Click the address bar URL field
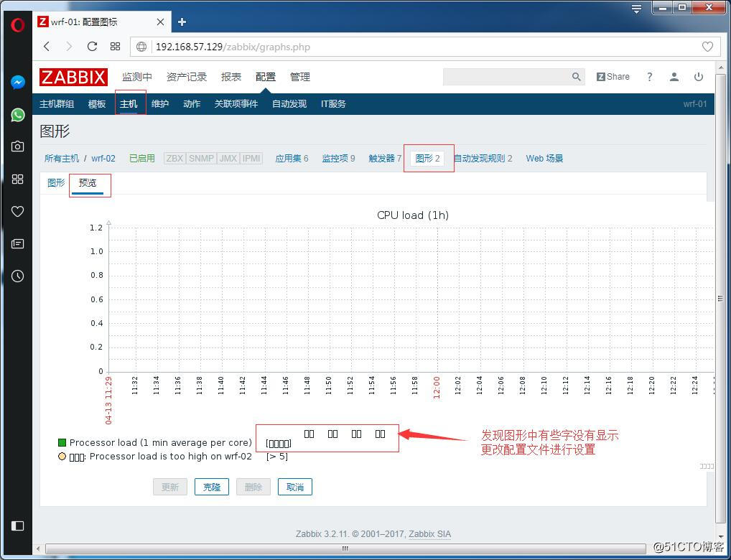This screenshot has height=560, width=731. 424,47
